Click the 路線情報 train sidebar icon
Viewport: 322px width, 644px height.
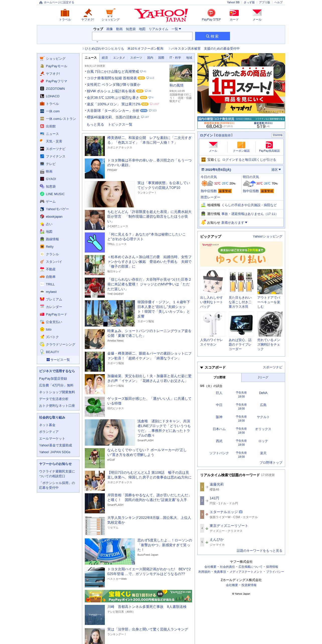coord(42,239)
